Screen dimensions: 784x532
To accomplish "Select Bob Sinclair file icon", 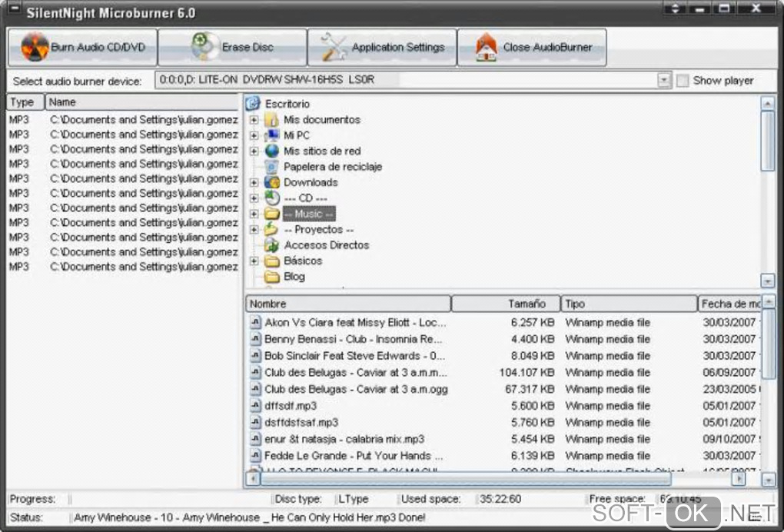I will click(x=255, y=355).
